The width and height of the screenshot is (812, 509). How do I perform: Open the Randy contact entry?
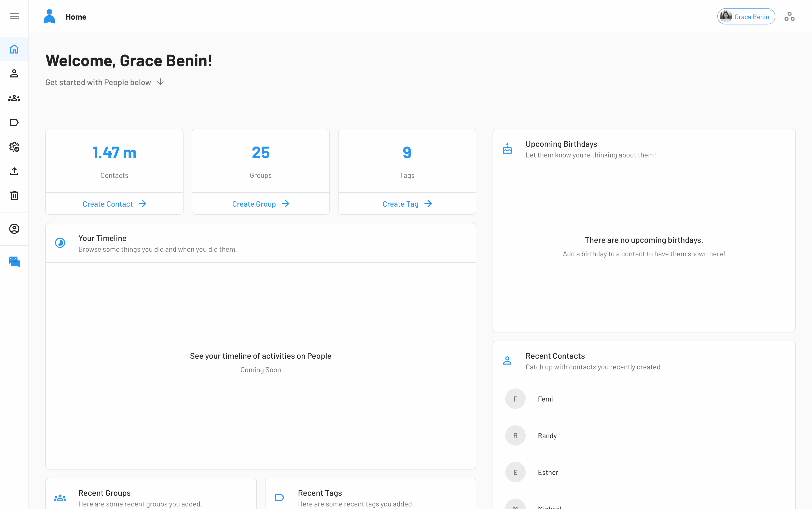point(547,436)
